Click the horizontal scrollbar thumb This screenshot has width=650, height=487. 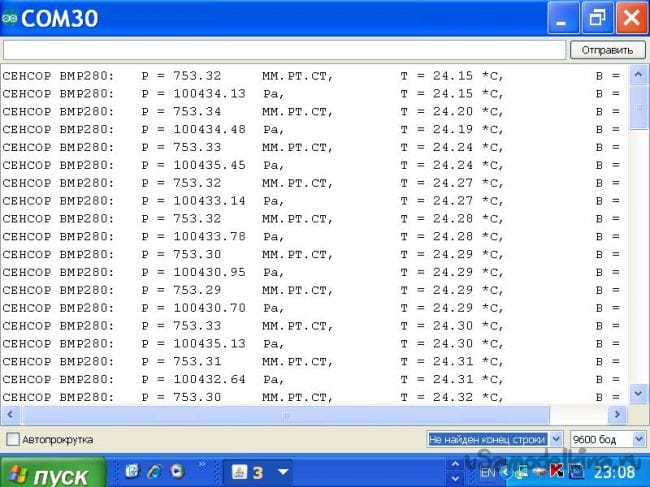pyautogui.click(x=285, y=413)
